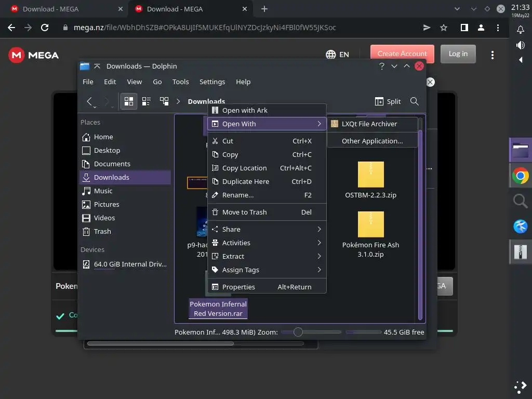Open the Settings menu in Dolphin
532x399 pixels.
212,82
